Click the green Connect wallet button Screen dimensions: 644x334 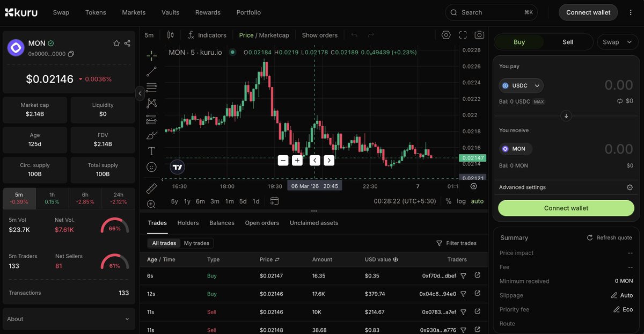566,208
